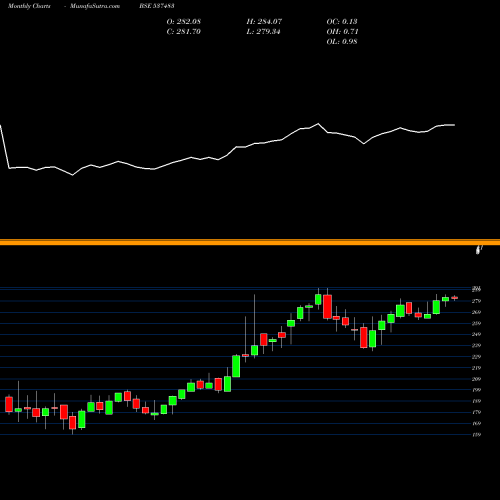The image size is (500, 500).
Task: Click the 'MunafaSutra.com' label
Action: pyautogui.click(x=95, y=6)
